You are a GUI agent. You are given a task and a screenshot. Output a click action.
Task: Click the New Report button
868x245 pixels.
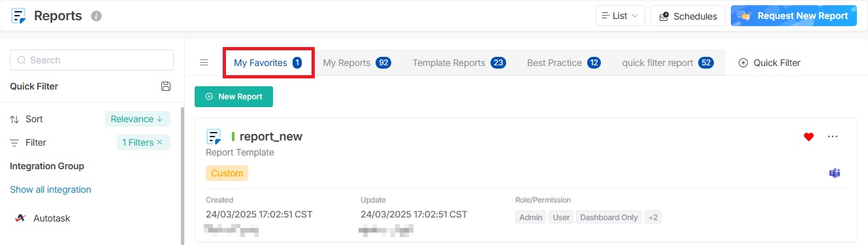coord(234,97)
